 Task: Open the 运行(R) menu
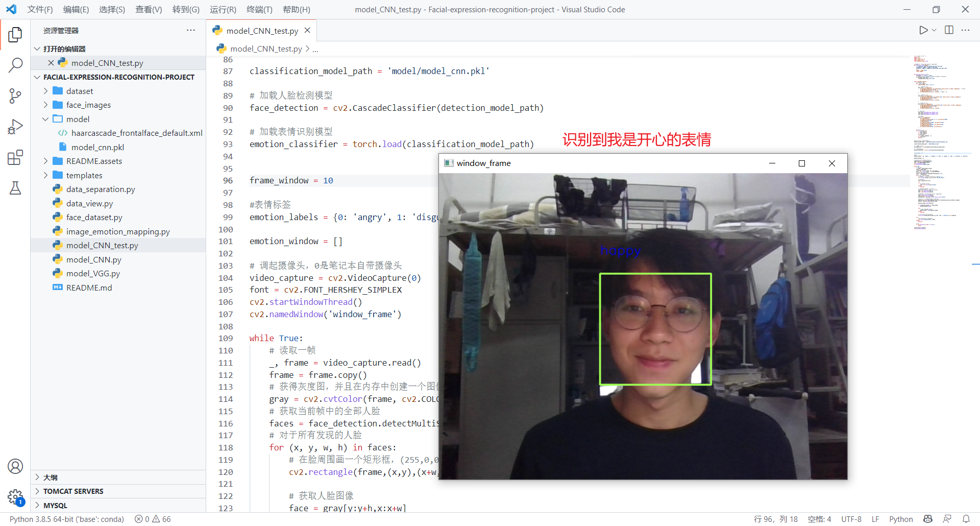coord(223,9)
